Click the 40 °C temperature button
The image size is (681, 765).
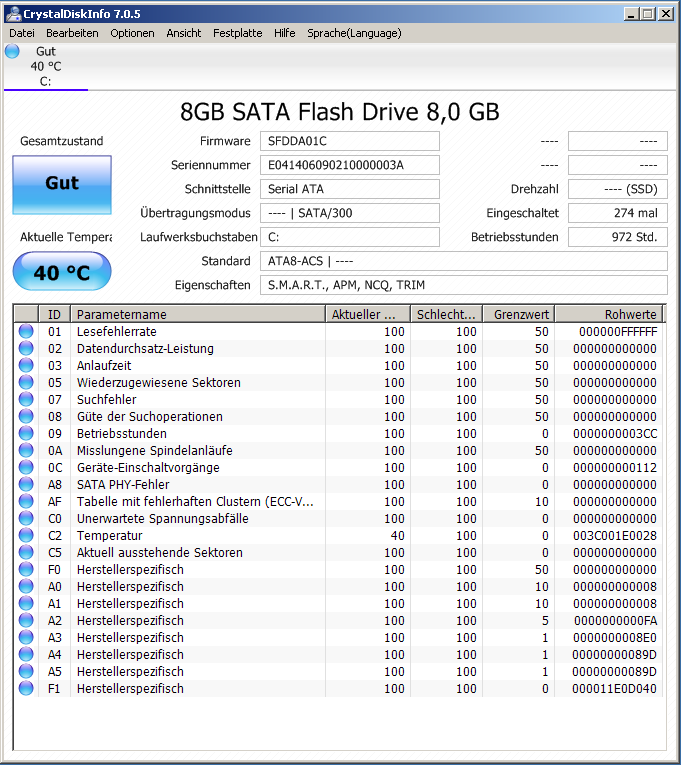(62, 271)
